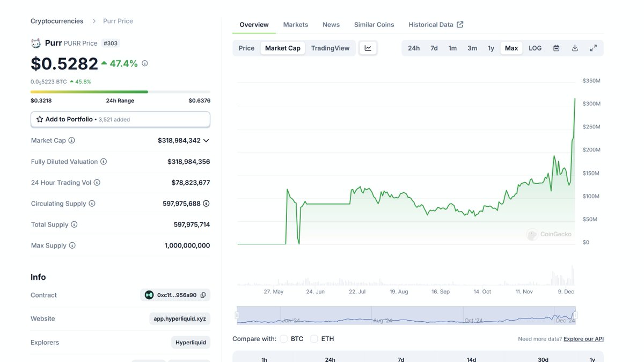Select the 7d time range
Screen dimensions: 644x362
point(434,48)
